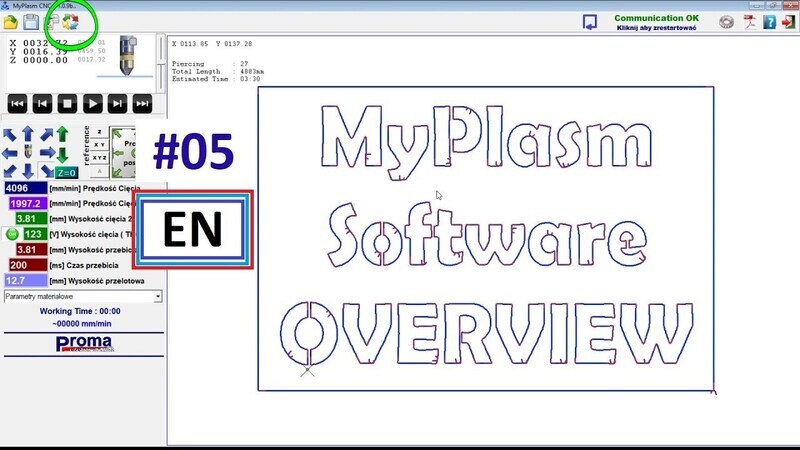Start cutting with the play button
Viewport: 800px width, 450px height.
92,104
